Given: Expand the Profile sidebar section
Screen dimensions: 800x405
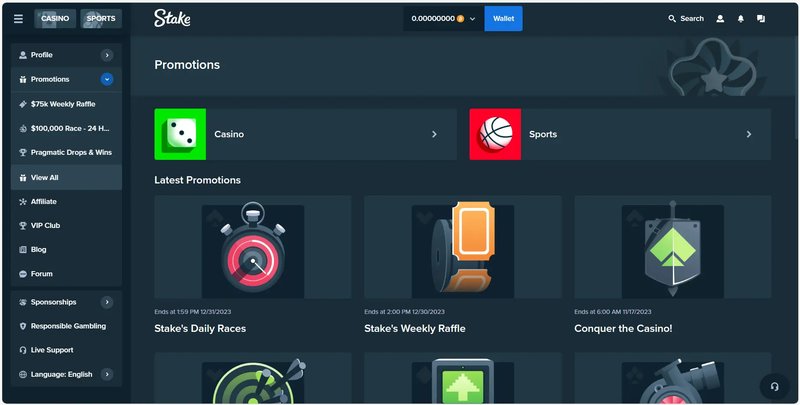Looking at the screenshot, I should point(107,55).
